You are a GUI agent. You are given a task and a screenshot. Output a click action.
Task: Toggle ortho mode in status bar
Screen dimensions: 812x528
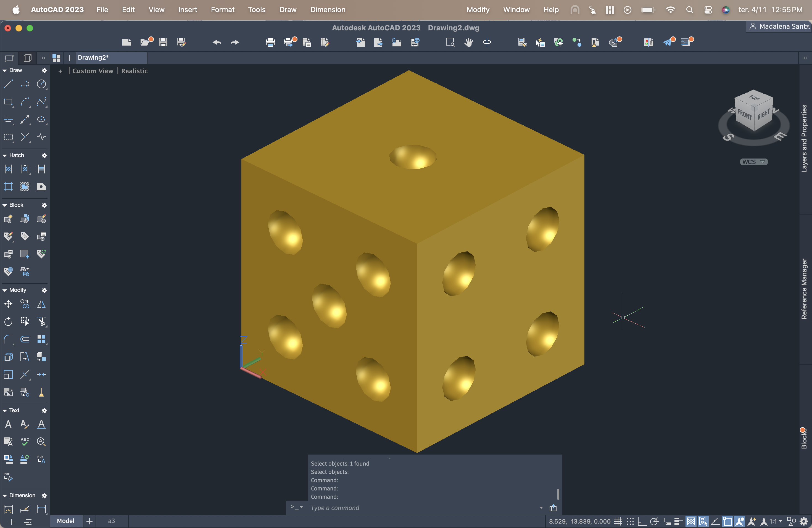(642, 521)
